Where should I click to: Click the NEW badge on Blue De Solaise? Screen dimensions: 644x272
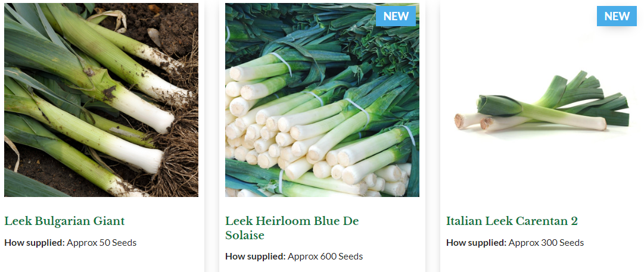(396, 16)
